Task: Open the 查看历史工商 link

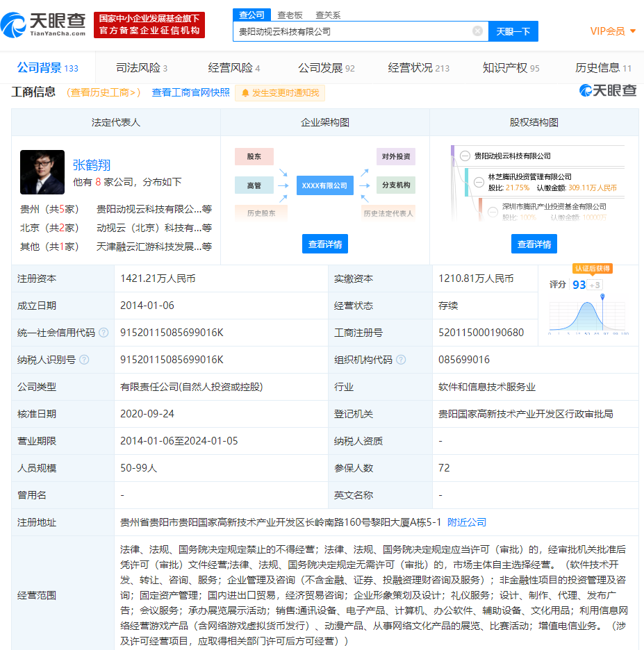Action: (104, 92)
